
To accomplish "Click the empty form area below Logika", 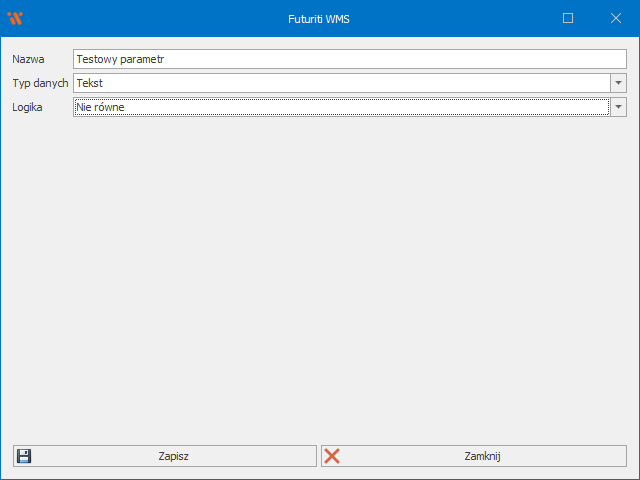I will (320, 280).
